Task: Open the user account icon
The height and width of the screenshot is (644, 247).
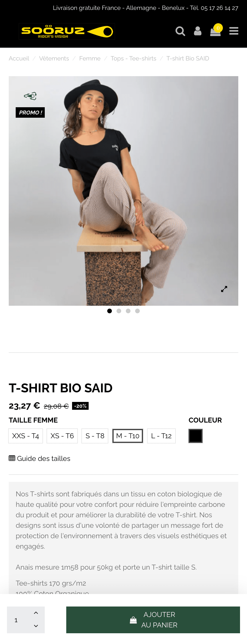Action: 198,31
